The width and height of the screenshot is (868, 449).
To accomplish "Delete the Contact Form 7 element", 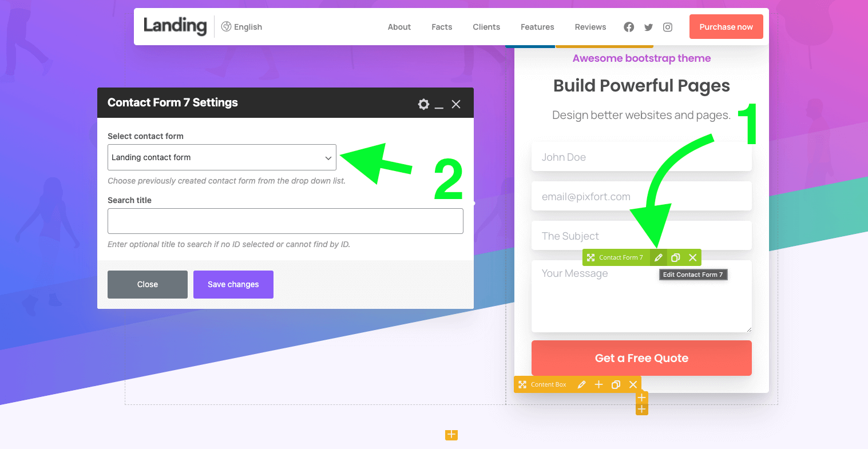I will click(x=692, y=257).
